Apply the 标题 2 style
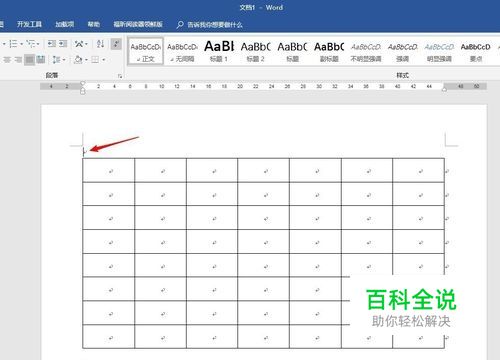Viewport: 500px width, 360px height. (255, 51)
